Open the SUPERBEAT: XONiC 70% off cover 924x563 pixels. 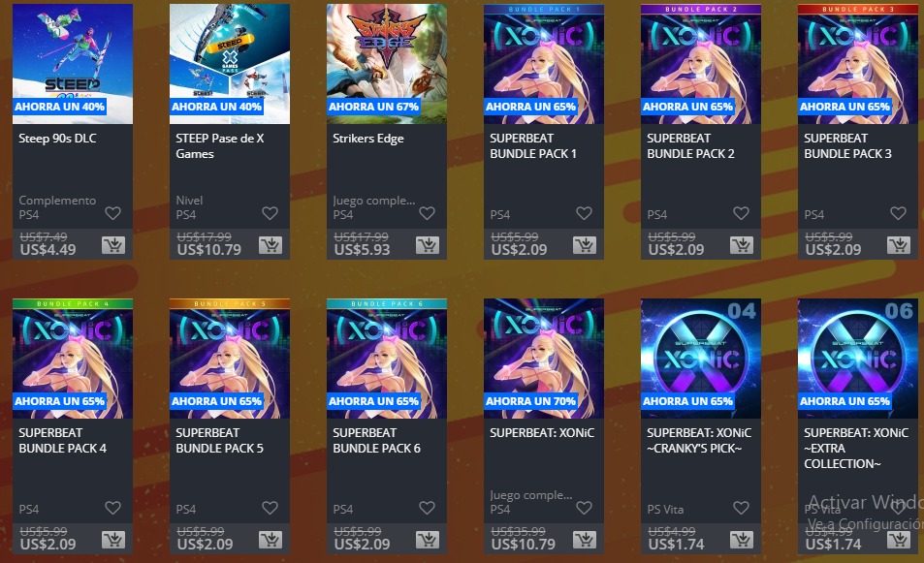click(x=544, y=359)
